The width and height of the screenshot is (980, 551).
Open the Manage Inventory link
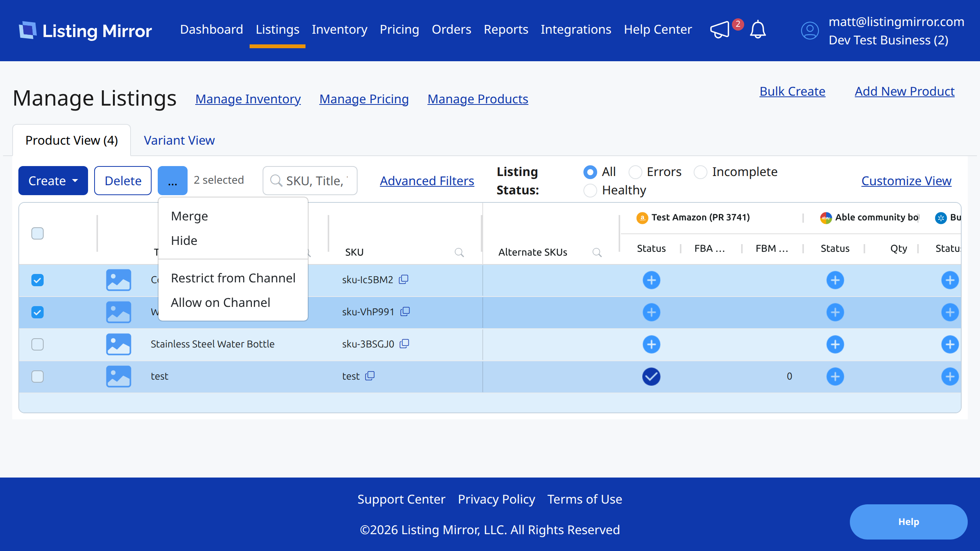tap(248, 99)
